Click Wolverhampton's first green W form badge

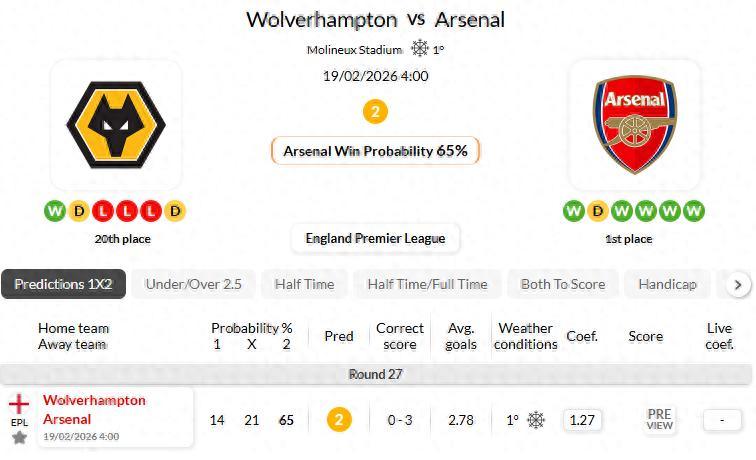54,211
